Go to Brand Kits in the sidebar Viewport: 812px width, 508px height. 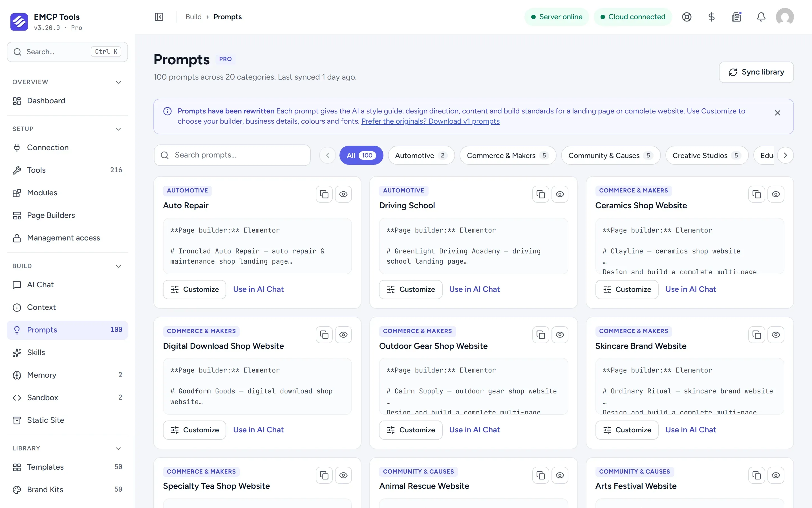tap(67, 490)
